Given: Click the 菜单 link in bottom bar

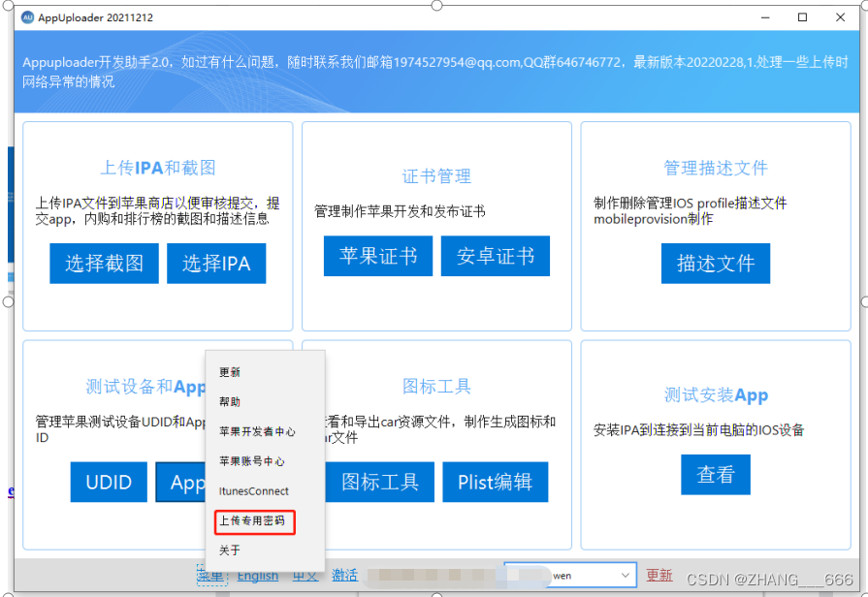Looking at the screenshot, I should tap(211, 576).
